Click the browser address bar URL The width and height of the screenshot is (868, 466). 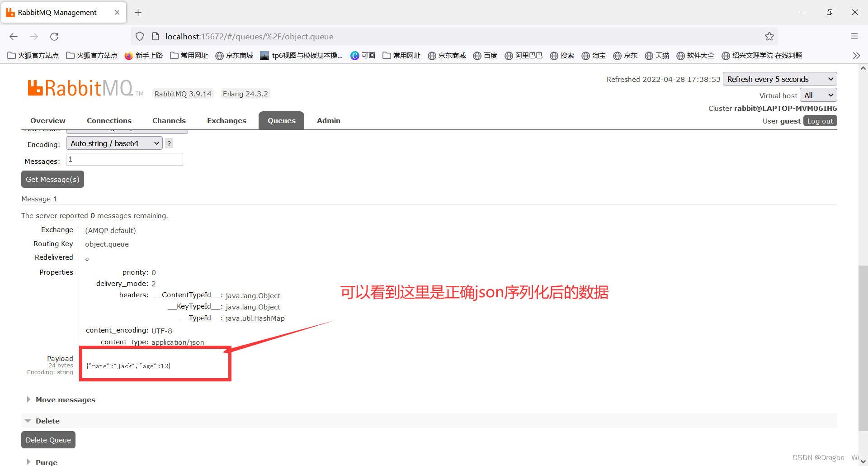[249, 37]
